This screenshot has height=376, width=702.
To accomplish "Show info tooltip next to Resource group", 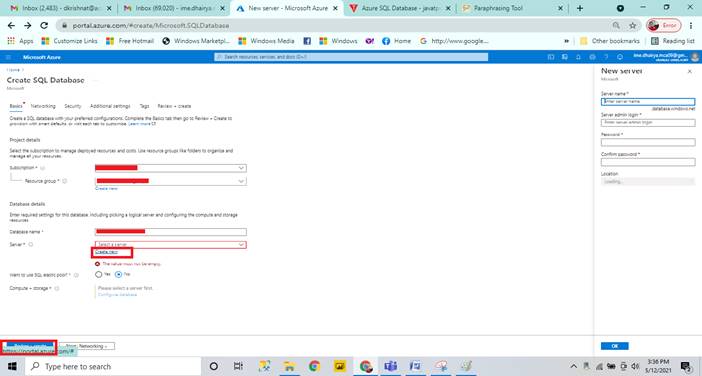I will 65,181.
